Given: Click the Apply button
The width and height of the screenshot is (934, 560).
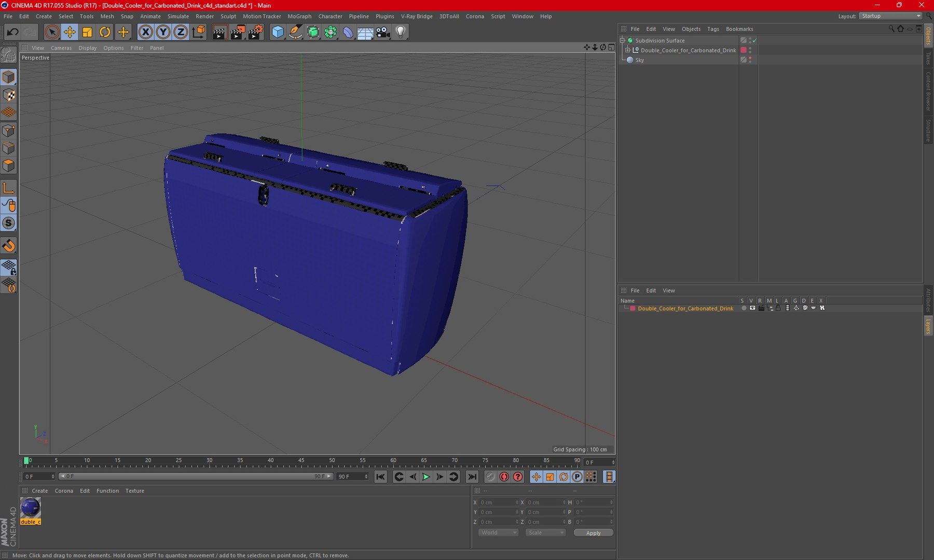Looking at the screenshot, I should 593,533.
